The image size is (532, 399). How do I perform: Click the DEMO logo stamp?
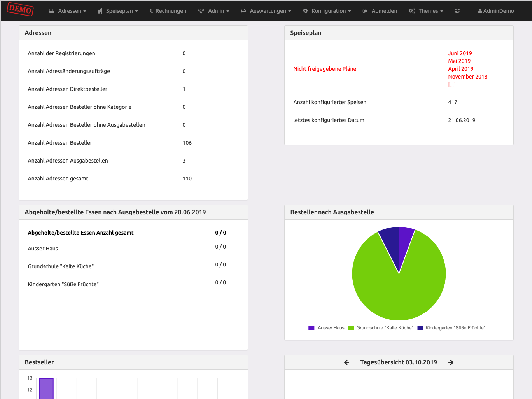point(20,9)
